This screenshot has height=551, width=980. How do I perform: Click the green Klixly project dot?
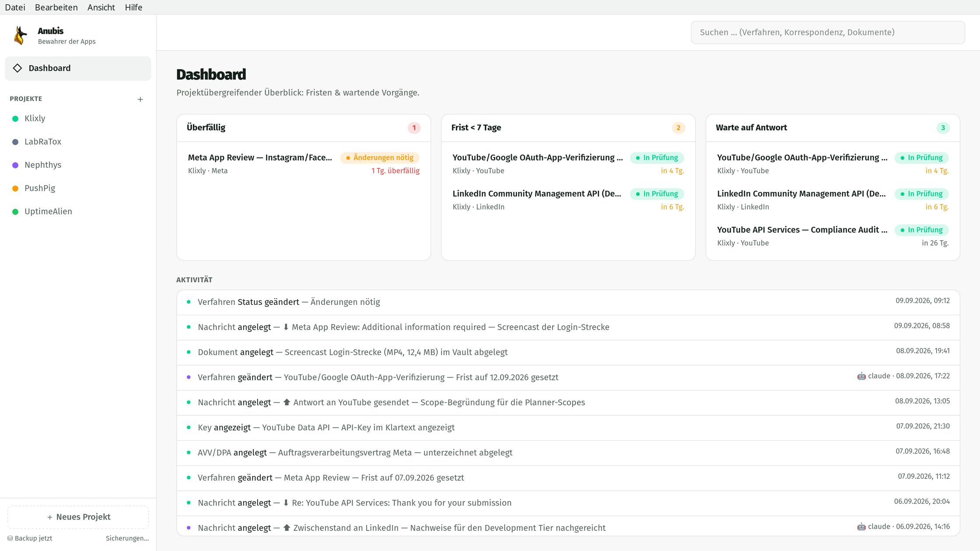[x=15, y=119]
